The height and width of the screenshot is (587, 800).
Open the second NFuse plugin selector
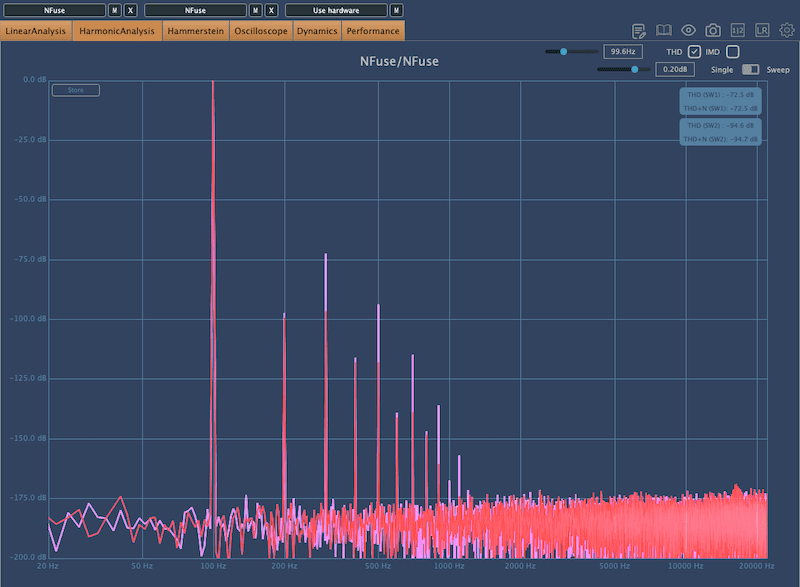tap(195, 10)
